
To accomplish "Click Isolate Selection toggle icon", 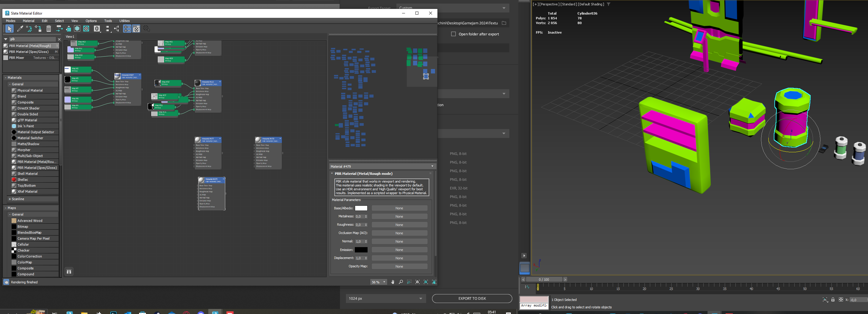I will (x=825, y=299).
